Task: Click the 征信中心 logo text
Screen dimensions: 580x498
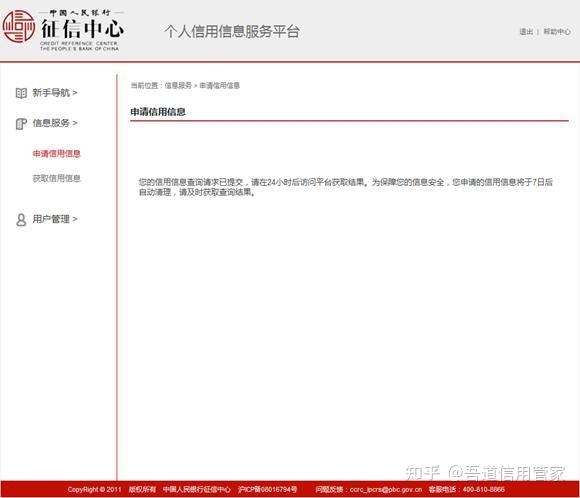Action: (82, 28)
